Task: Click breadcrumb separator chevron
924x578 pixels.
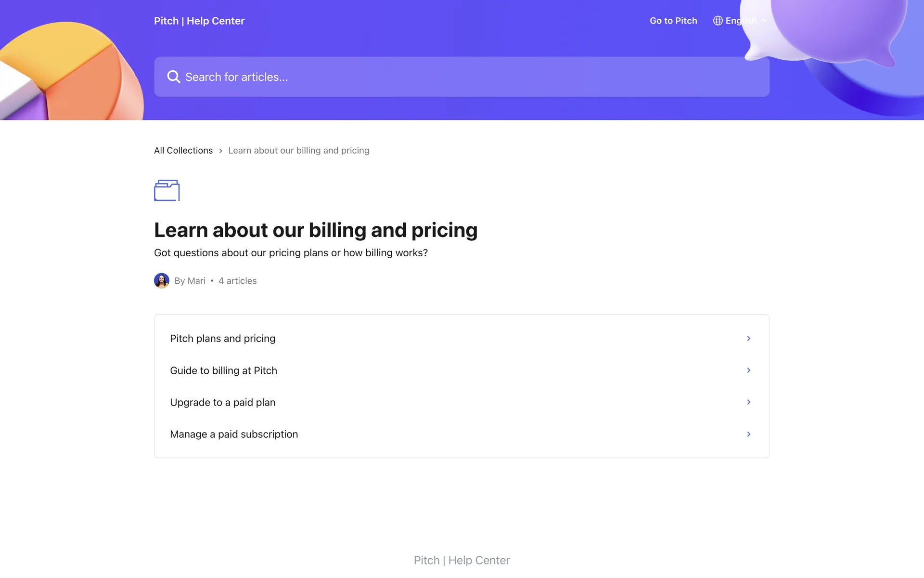Action: point(220,151)
